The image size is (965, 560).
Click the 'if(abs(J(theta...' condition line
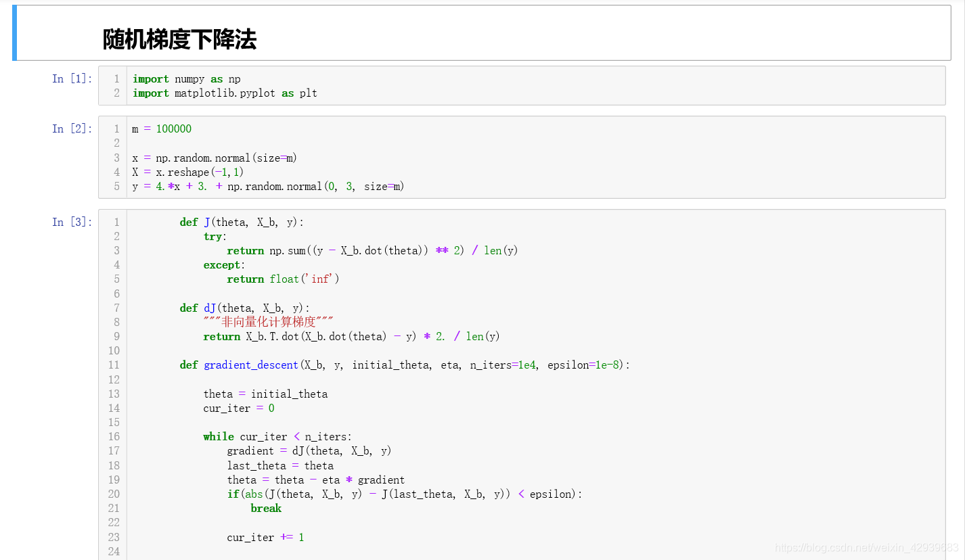[405, 494]
